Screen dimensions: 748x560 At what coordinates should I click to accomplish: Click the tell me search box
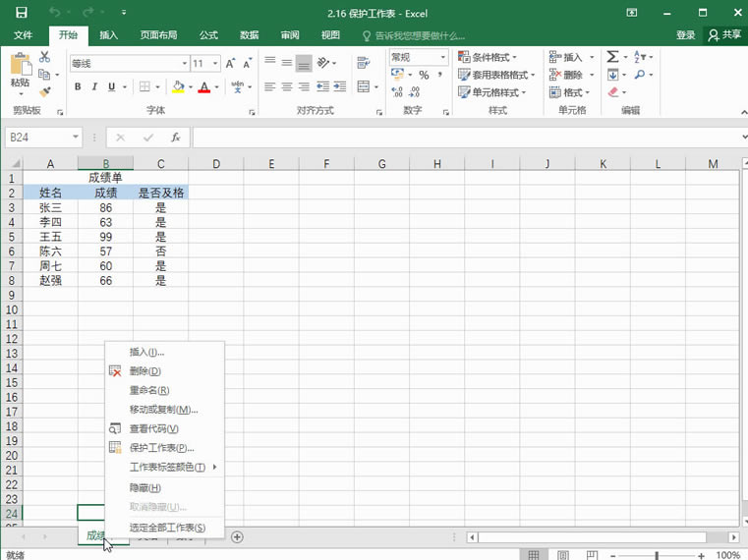[x=414, y=35]
